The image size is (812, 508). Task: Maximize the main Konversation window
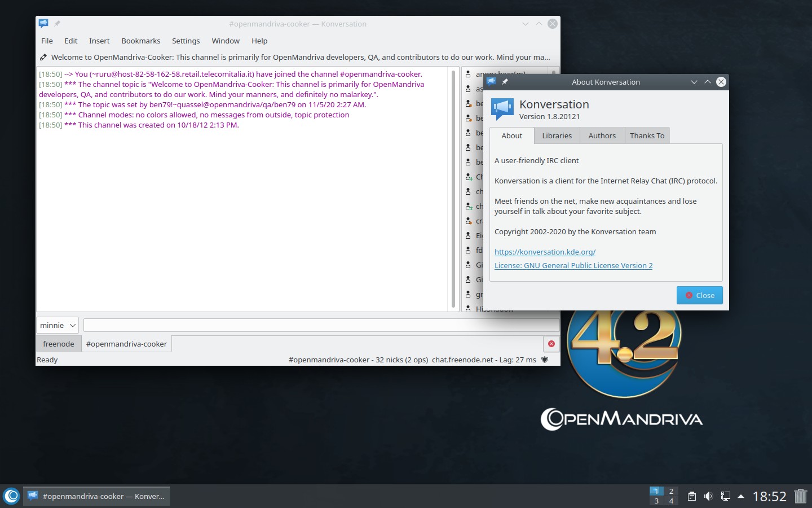539,24
